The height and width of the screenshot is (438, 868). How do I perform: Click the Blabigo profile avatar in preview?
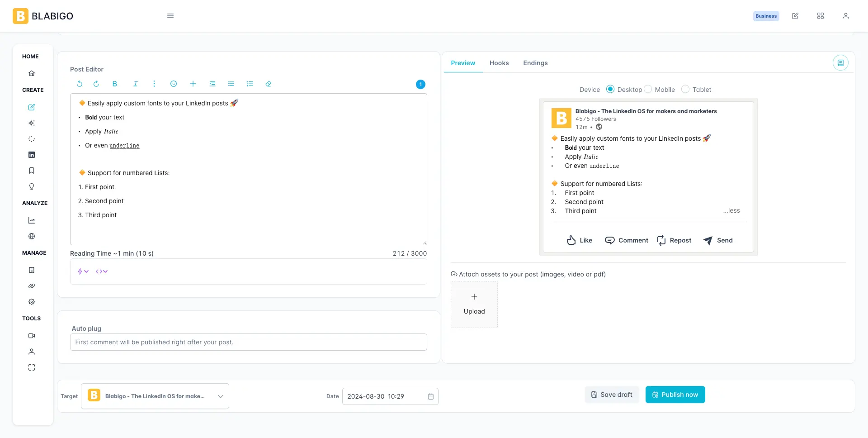[x=561, y=118]
